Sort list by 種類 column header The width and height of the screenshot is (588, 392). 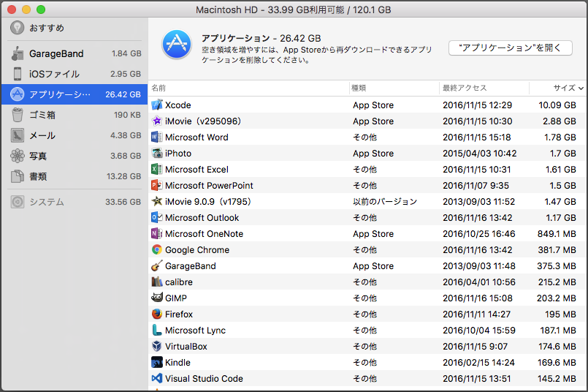(x=359, y=88)
